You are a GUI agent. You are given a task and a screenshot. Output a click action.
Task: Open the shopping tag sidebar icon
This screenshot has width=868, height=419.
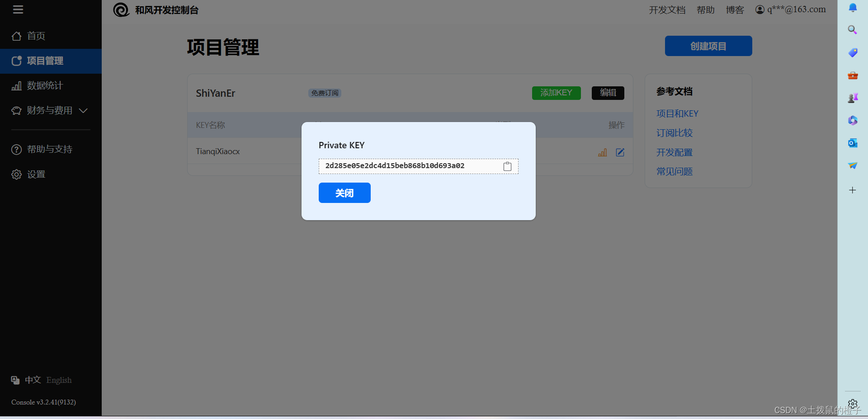point(853,52)
